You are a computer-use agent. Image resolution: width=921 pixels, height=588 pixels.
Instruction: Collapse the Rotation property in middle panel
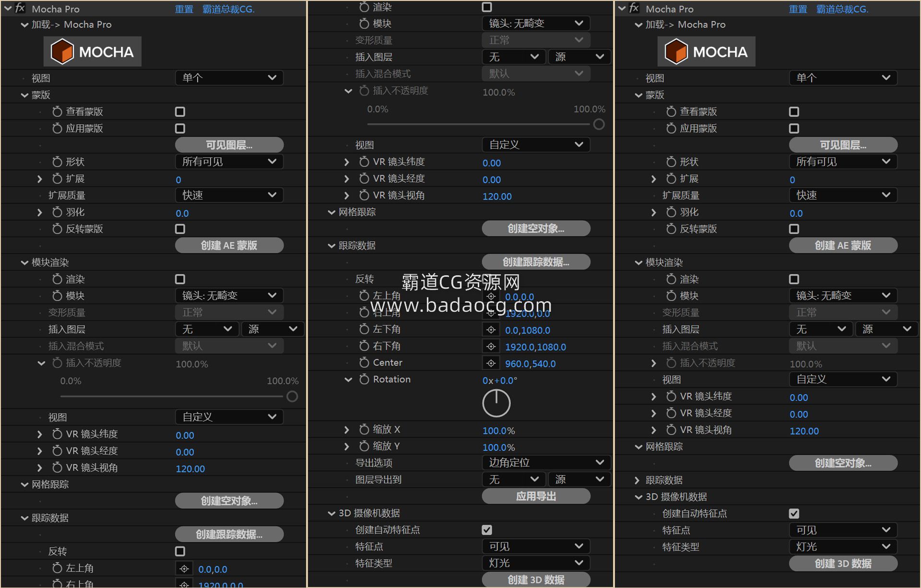[348, 379]
